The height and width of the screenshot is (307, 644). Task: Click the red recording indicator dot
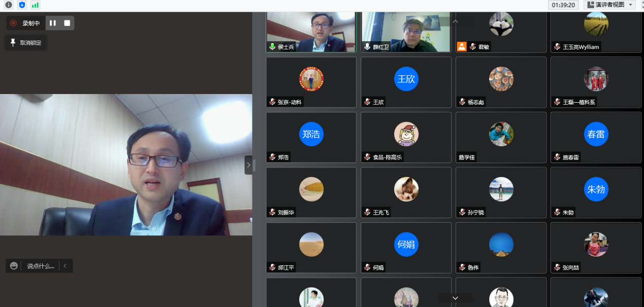tap(13, 23)
